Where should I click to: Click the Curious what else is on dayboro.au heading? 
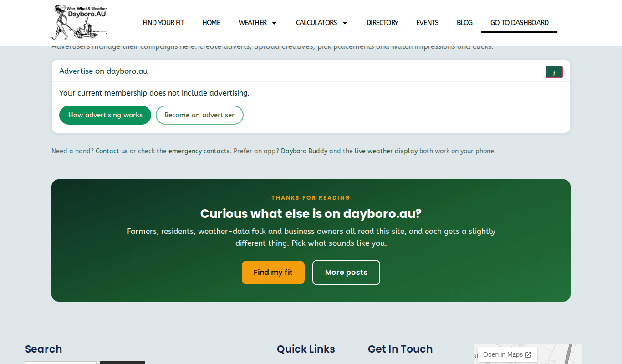311,214
